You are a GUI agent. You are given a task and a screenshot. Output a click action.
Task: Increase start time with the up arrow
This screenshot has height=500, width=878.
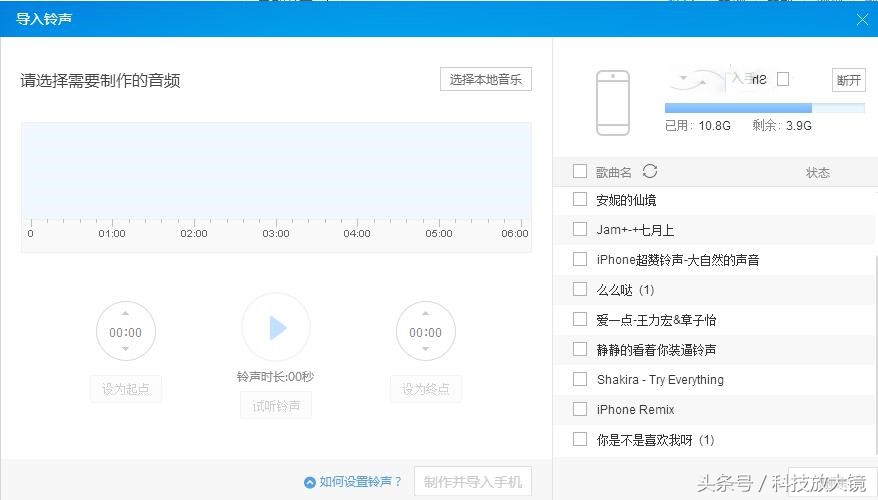pyautogui.click(x=125, y=313)
